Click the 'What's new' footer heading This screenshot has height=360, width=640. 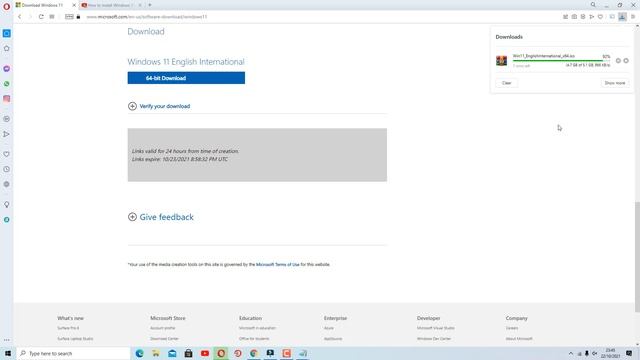click(x=71, y=318)
